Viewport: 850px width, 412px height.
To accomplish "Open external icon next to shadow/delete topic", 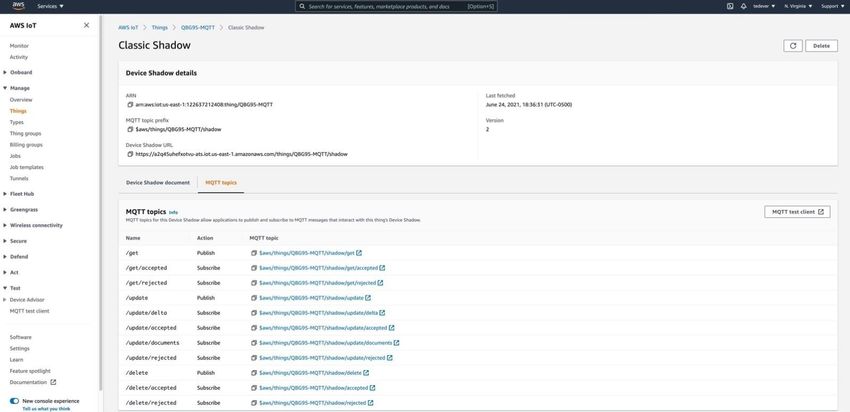I will coord(366,373).
